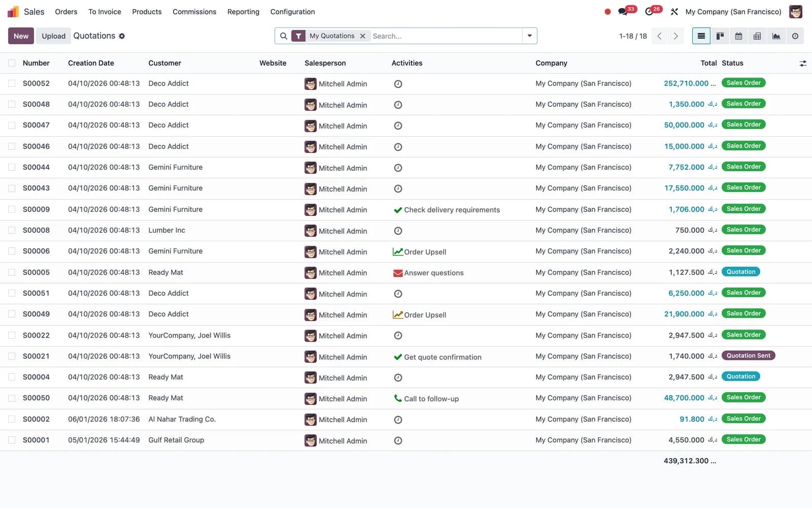Remove the My Quotations filter
This screenshot has height=508, width=812.
pyautogui.click(x=362, y=36)
